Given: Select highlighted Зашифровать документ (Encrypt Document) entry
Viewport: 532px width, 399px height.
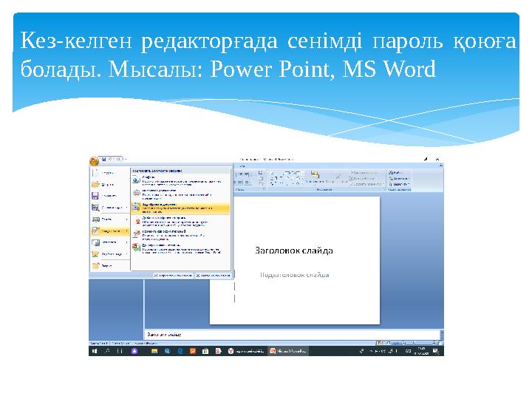Looking at the screenshot, I should 181,208.
